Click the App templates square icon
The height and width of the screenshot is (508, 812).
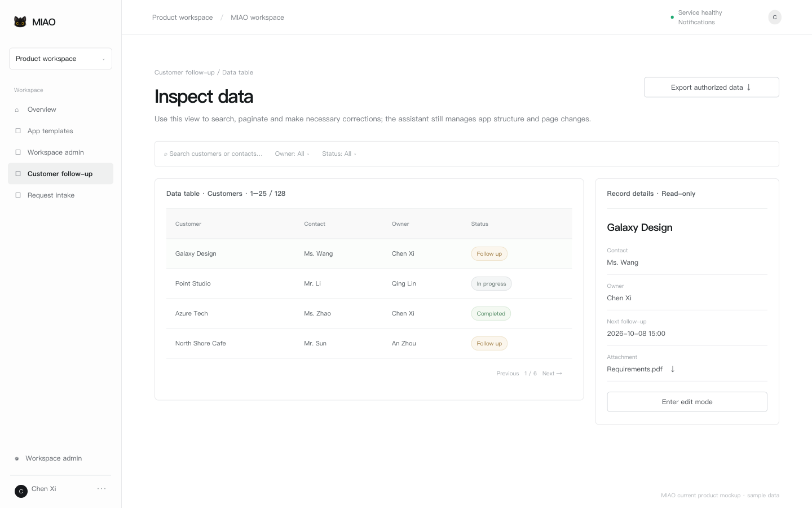pos(18,131)
